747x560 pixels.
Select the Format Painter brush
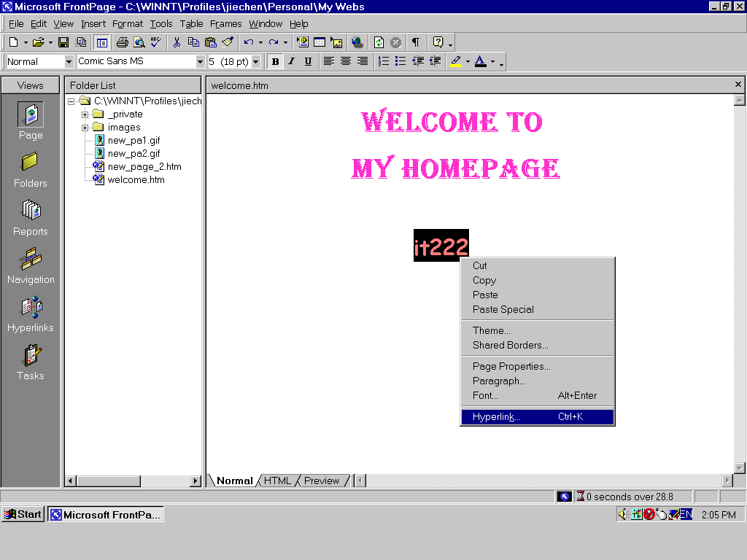tap(227, 42)
